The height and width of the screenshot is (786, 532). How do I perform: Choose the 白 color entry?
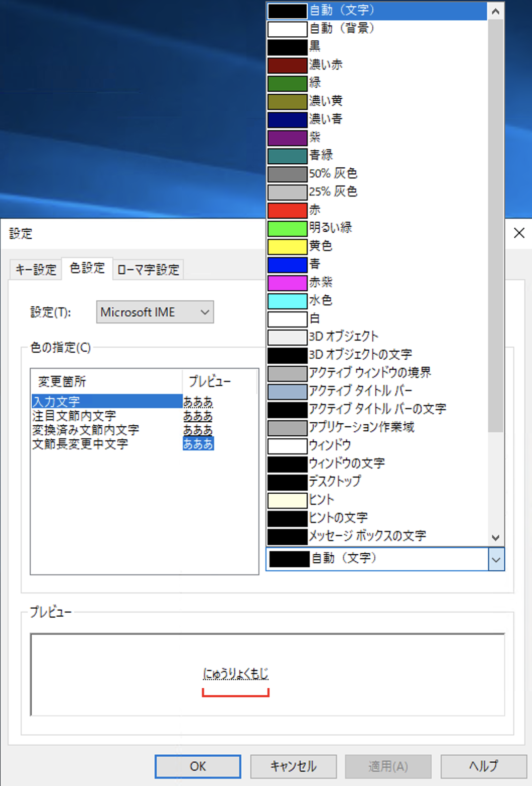pos(377,319)
